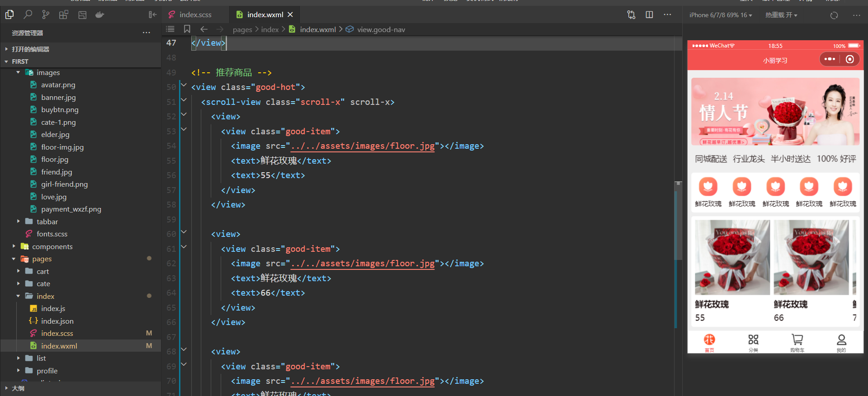
Task: Click the 同城配送 text in the simulator
Action: point(711,159)
